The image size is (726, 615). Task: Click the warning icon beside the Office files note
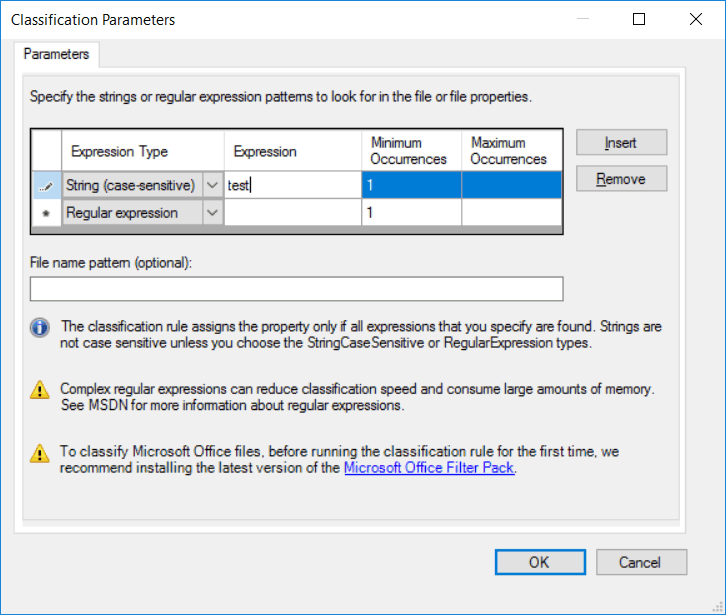point(40,453)
